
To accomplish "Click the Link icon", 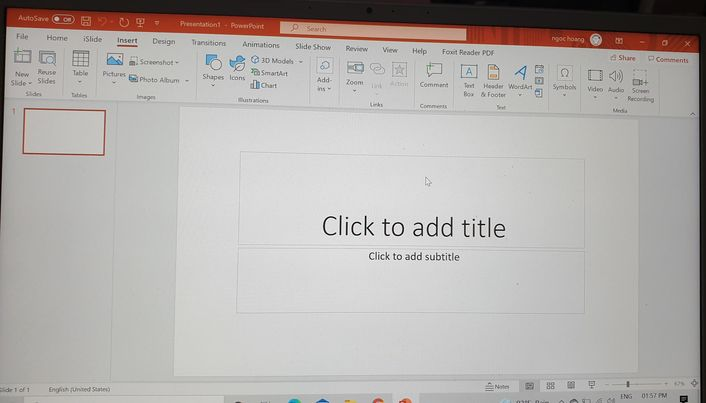I will click(x=377, y=69).
